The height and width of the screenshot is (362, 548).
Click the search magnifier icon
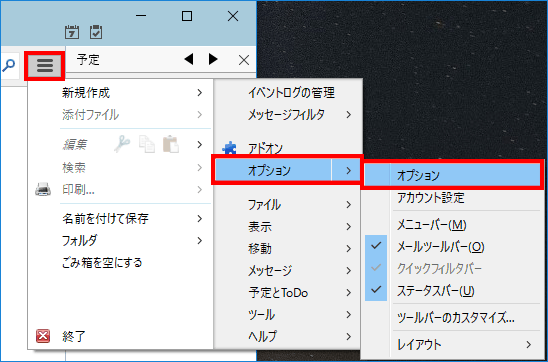(x=8, y=65)
